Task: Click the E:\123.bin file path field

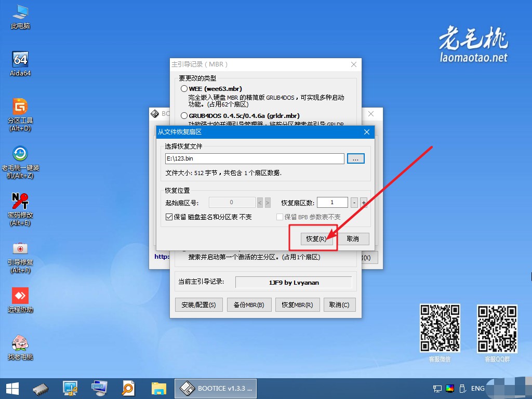Action: [x=255, y=158]
